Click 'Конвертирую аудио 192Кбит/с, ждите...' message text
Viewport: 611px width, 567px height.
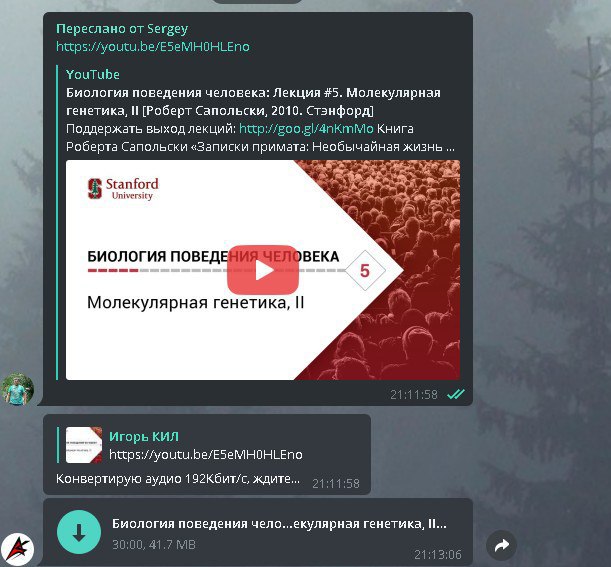click(x=178, y=479)
